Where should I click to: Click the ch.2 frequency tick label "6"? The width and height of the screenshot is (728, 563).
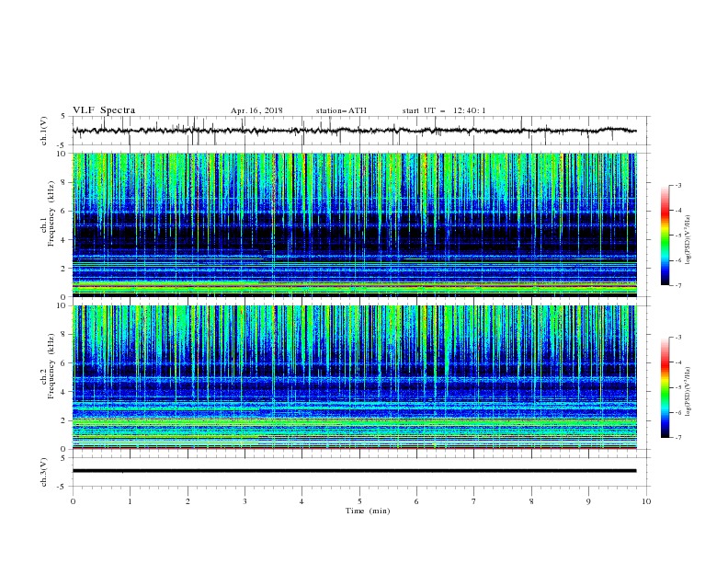coord(64,363)
